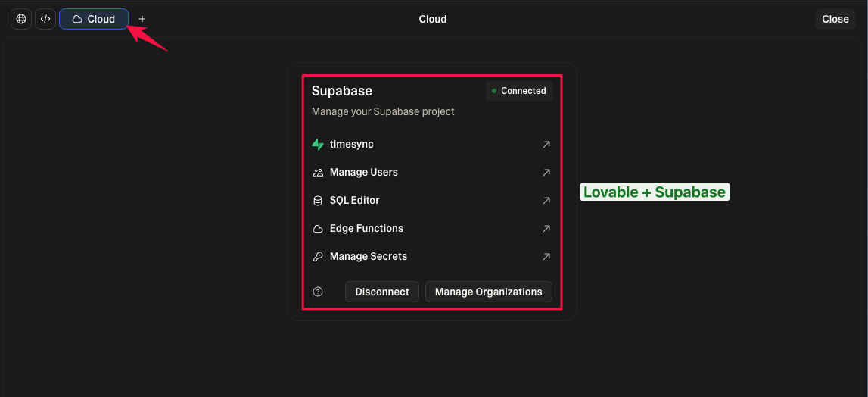Open external arrow beside Edge Functions
Screen dimensions: 868x397
pos(546,228)
